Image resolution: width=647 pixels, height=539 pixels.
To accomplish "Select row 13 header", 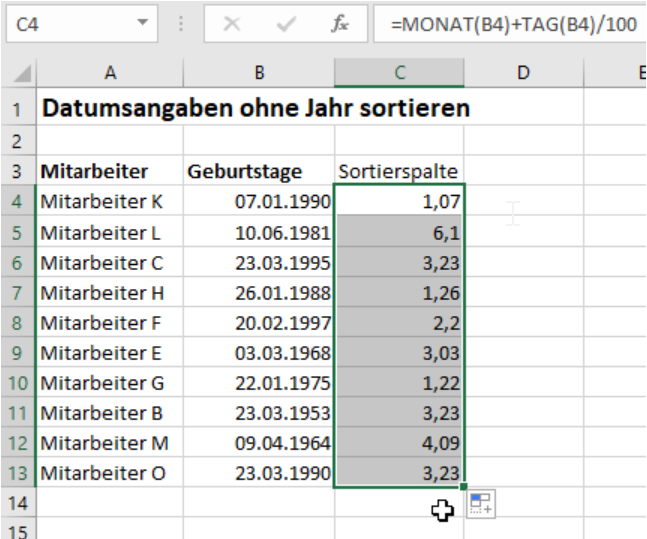I will point(18,473).
